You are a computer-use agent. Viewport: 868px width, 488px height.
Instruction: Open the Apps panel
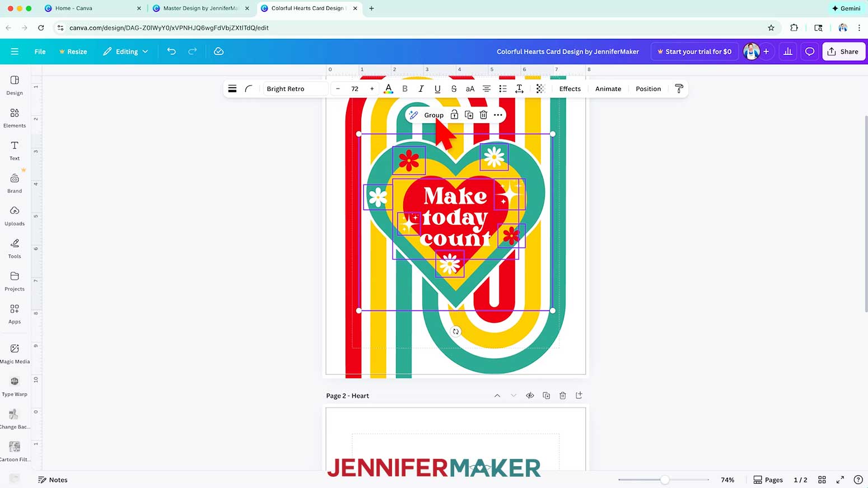(15, 314)
